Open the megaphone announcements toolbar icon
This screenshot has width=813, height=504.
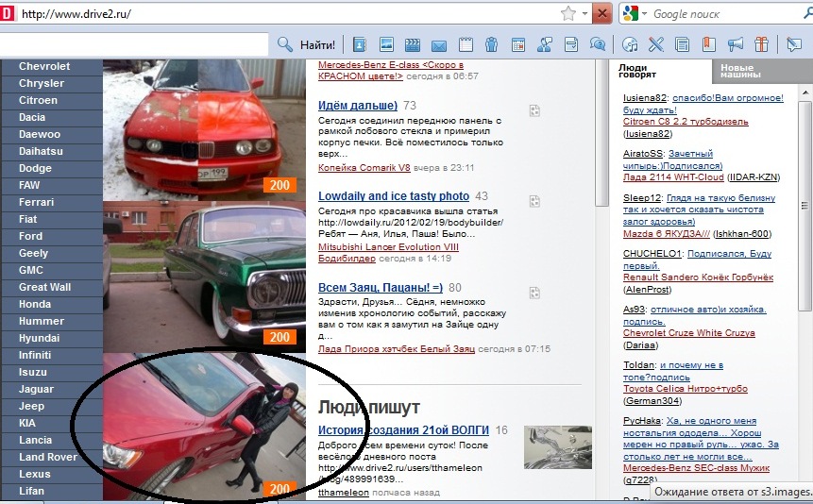[x=736, y=44]
